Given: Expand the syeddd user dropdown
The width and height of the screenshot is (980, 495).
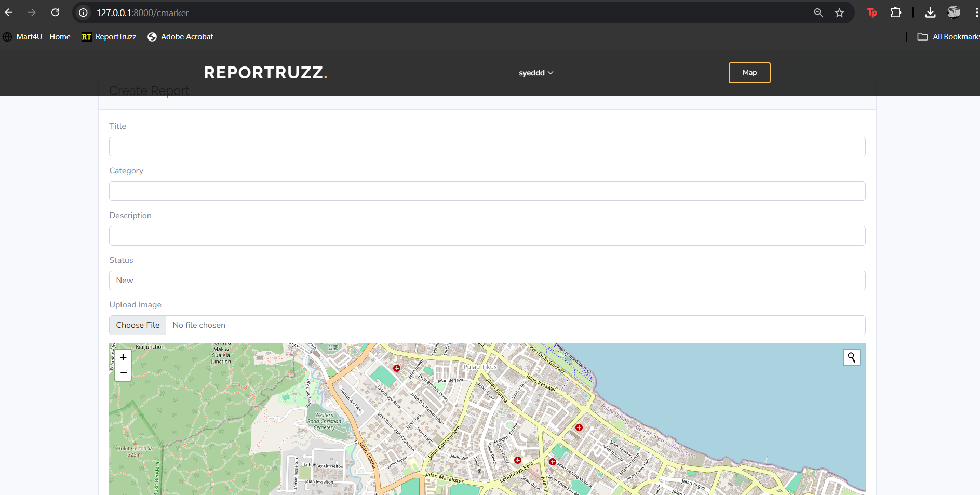Looking at the screenshot, I should coord(536,73).
